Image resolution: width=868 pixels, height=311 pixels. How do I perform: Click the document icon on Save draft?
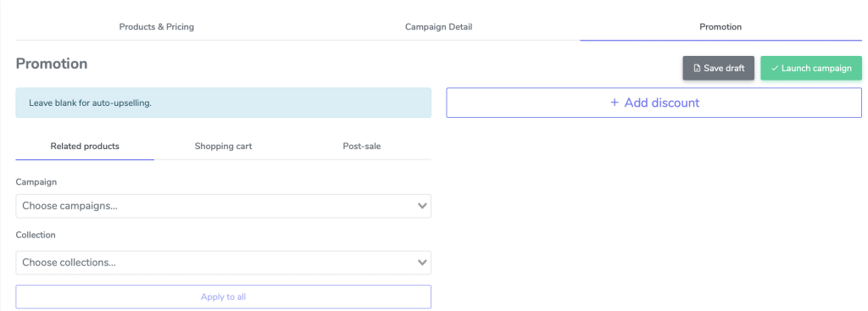(697, 68)
